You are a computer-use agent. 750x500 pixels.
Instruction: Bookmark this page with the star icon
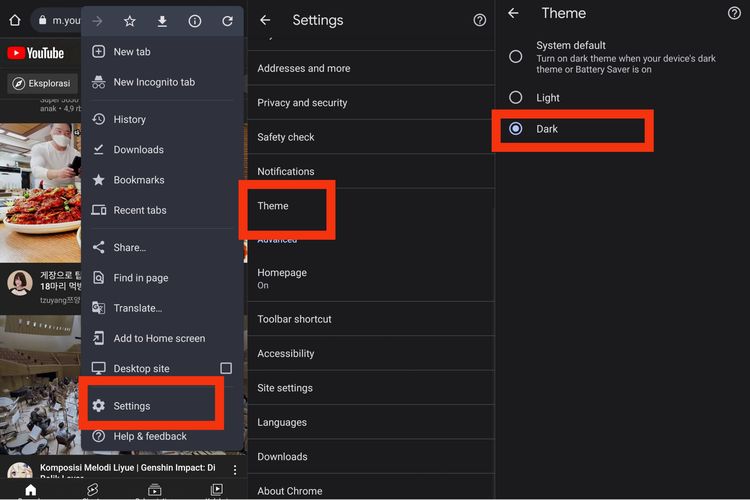(130, 21)
